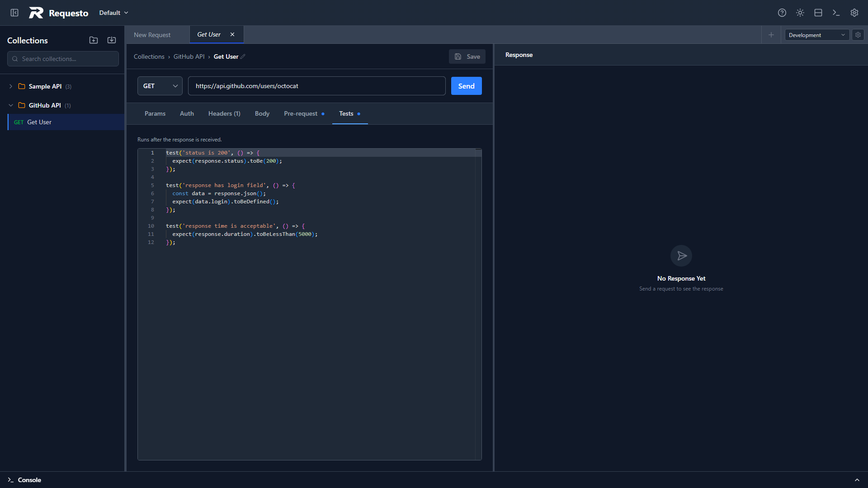Close the Get User tab
Viewport: 868px width, 488px height.
point(232,34)
